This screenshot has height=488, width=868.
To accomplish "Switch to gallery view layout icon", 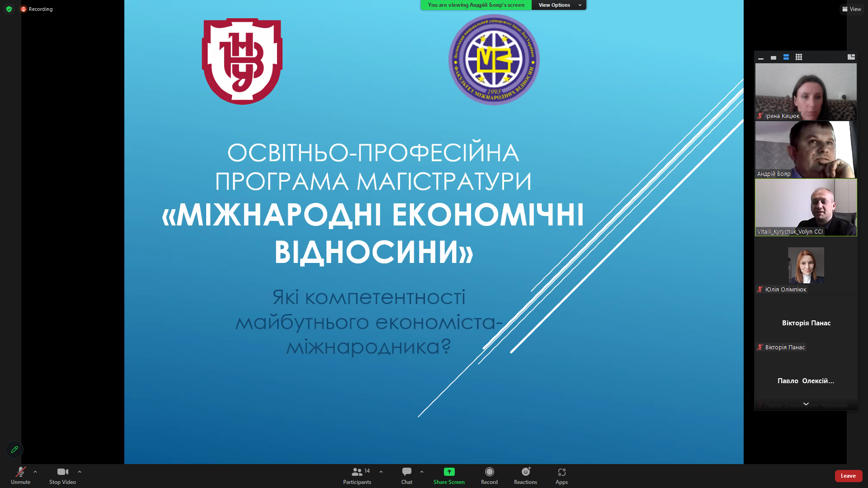I will (x=799, y=57).
